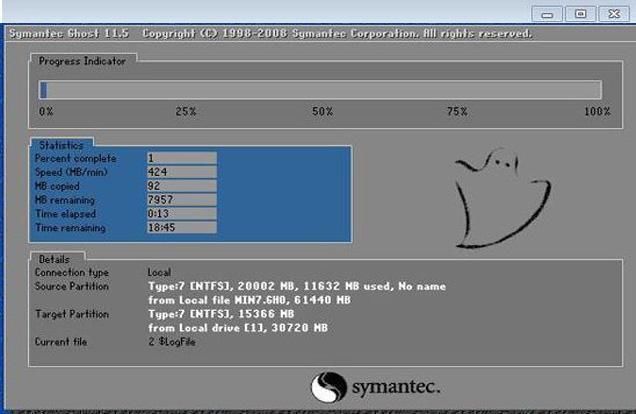The image size is (636, 414).
Task: Click the Source Partition label
Action: pos(71,286)
